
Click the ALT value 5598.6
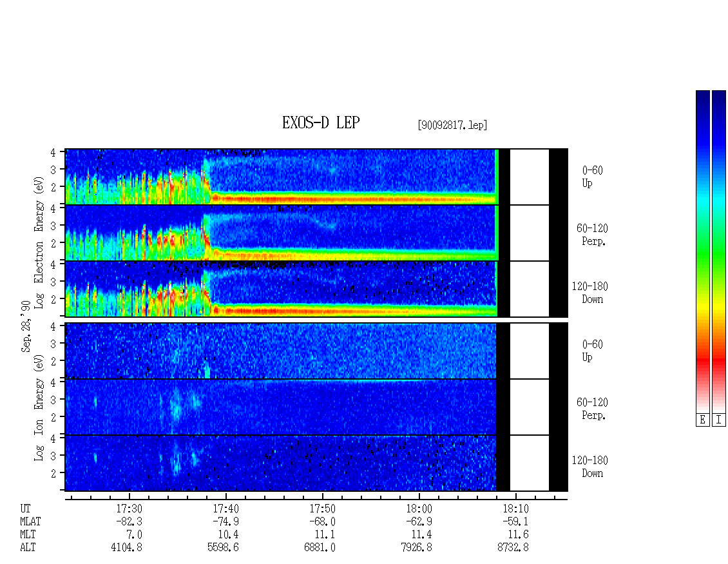224,547
